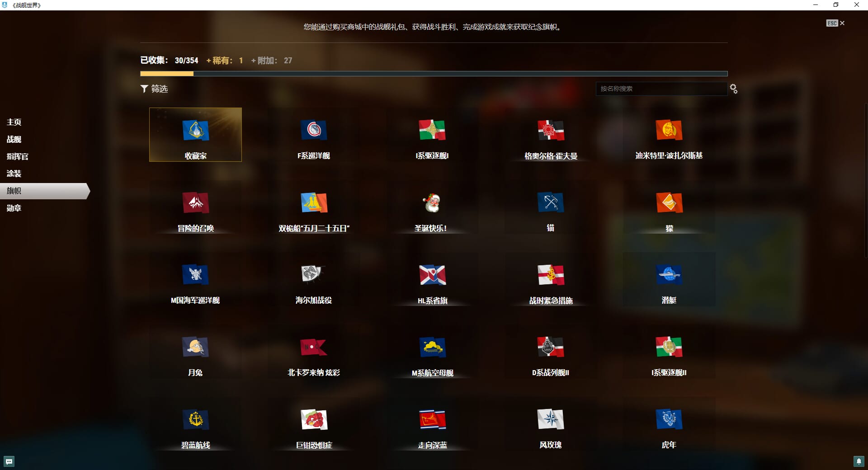Image resolution: width=868 pixels, height=470 pixels.
Task: Select the 风玫瑰 compass rose flag
Action: click(550, 420)
